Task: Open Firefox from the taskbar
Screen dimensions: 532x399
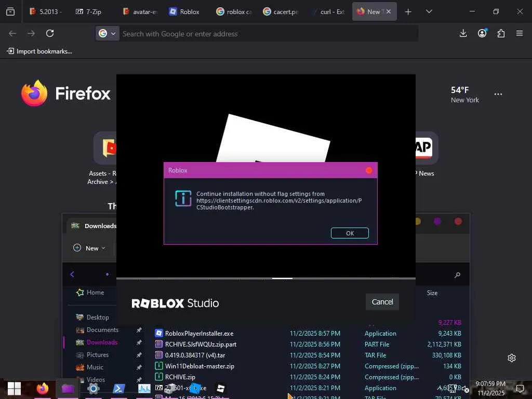Action: point(43,389)
